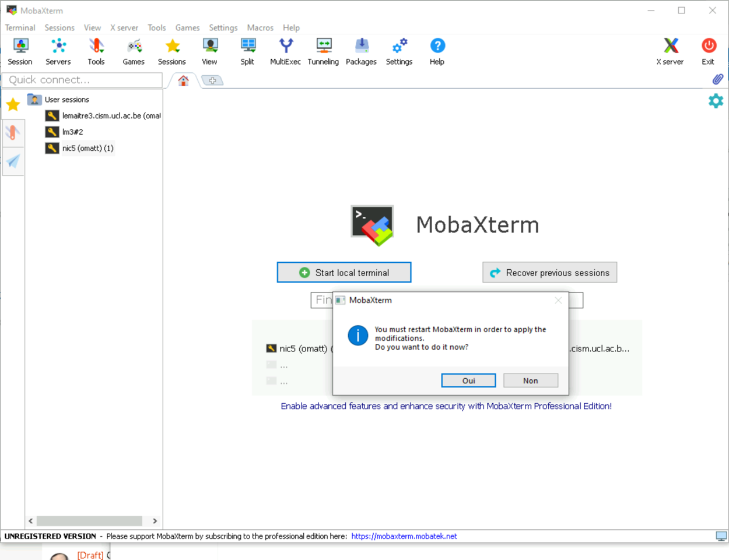Open the Session toolbar icon
This screenshot has width=729, height=560.
(20, 51)
